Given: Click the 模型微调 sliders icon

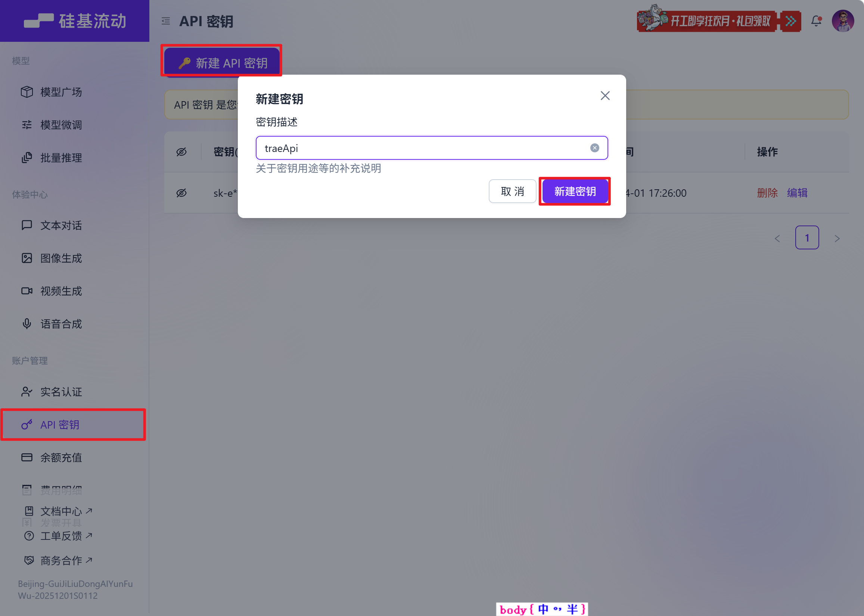Looking at the screenshot, I should click(27, 125).
